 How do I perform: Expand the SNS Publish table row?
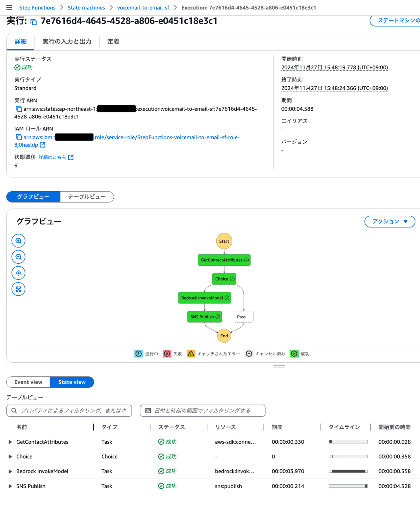click(10, 486)
